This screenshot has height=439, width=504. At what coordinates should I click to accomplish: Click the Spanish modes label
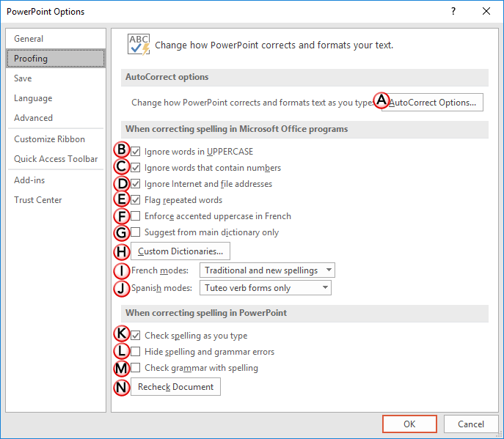tap(161, 288)
